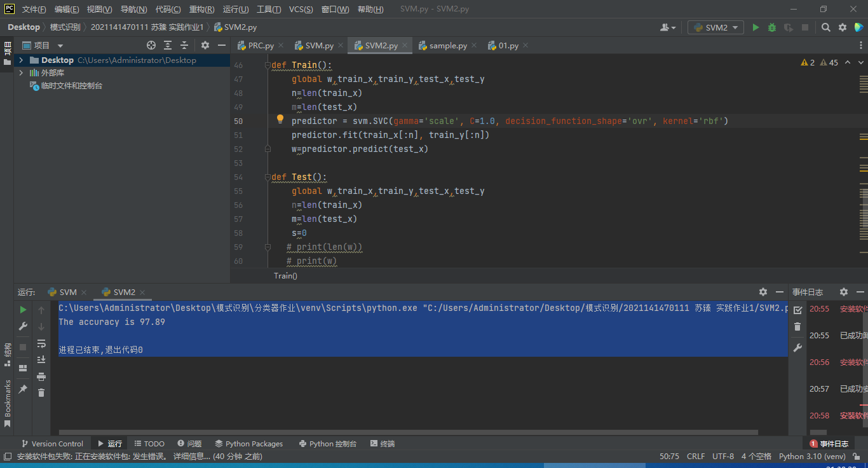Image resolution: width=868 pixels, height=468 pixels.
Task: Rerun SVM2 with green play icon
Action: click(23, 310)
